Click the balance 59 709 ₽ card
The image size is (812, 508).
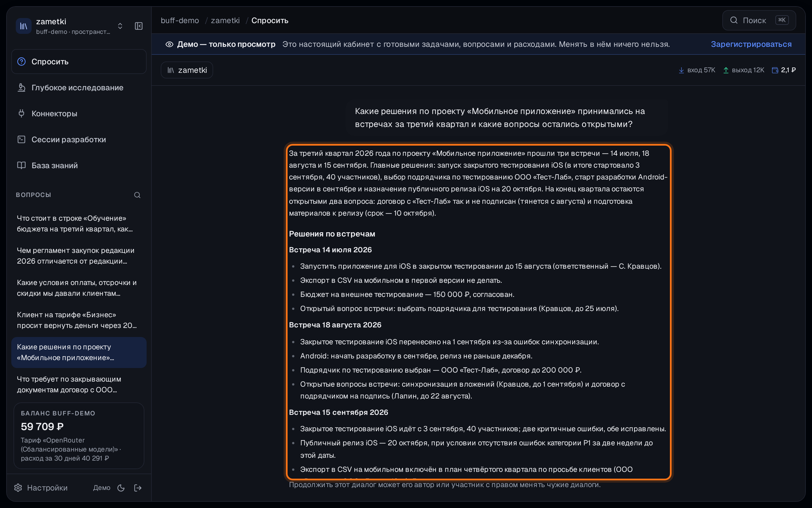[79, 435]
